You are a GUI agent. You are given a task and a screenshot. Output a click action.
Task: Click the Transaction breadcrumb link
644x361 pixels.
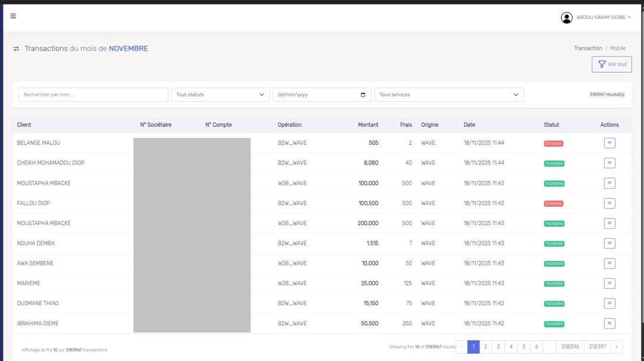tap(588, 48)
